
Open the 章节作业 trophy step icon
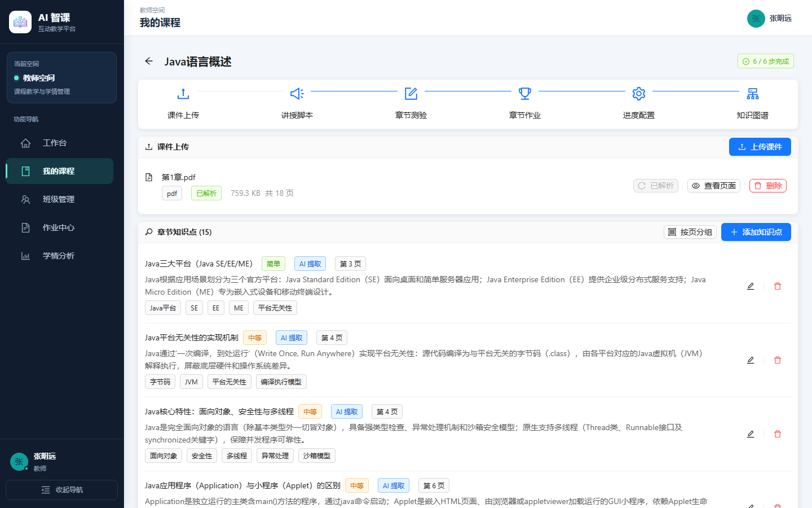(x=525, y=93)
